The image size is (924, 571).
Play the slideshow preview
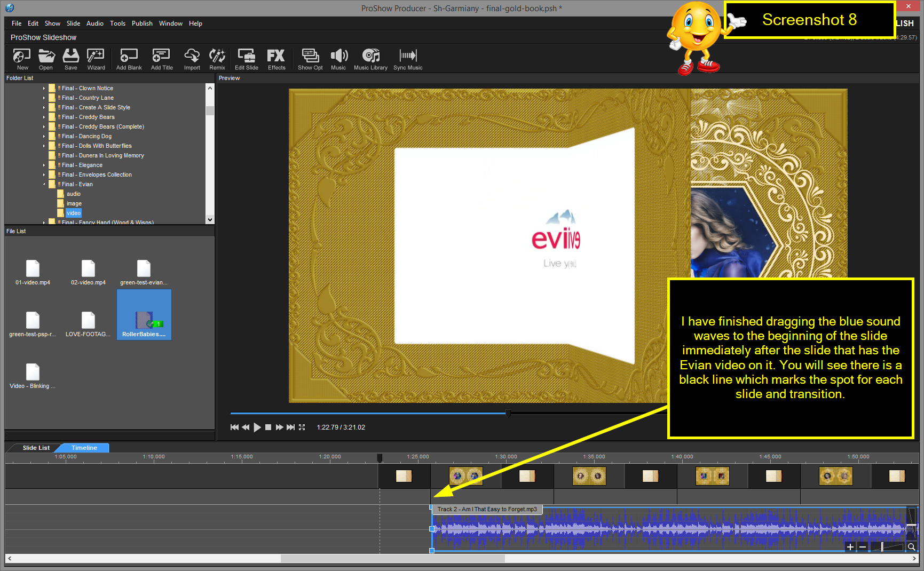point(257,427)
